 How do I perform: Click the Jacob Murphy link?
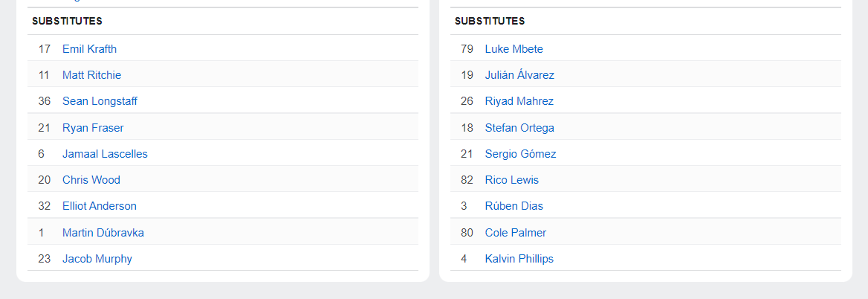(x=97, y=259)
